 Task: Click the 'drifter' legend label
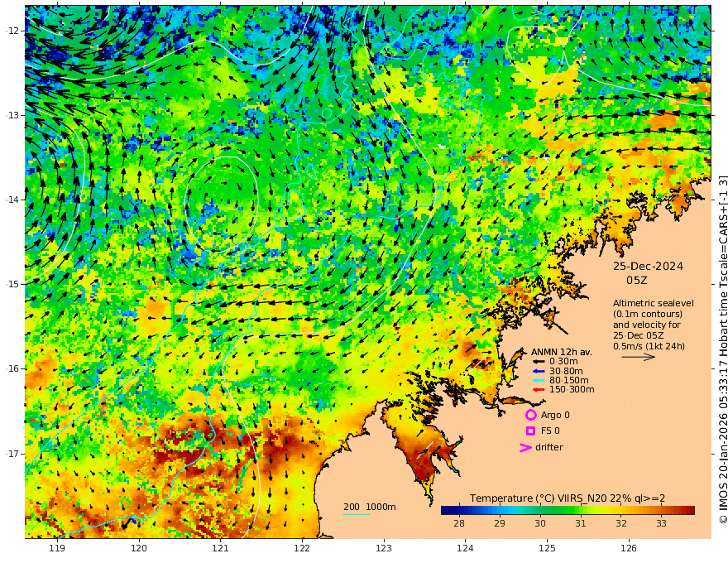(548, 447)
